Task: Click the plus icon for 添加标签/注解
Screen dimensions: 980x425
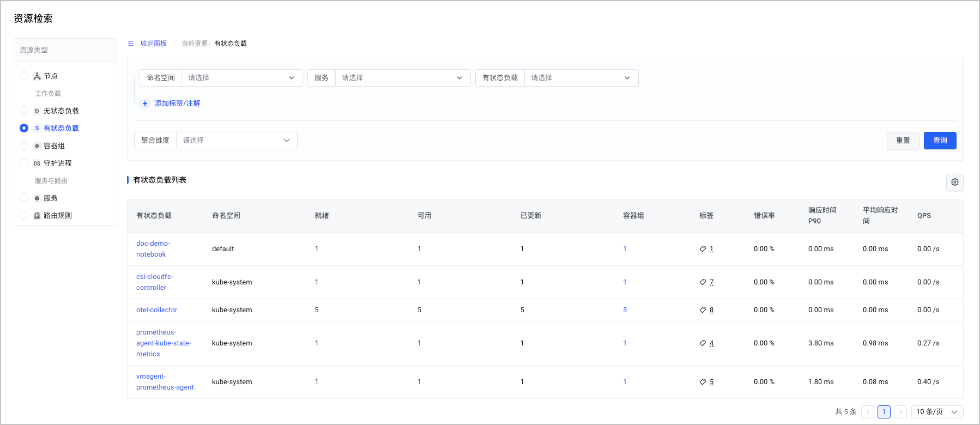Action: coord(145,104)
